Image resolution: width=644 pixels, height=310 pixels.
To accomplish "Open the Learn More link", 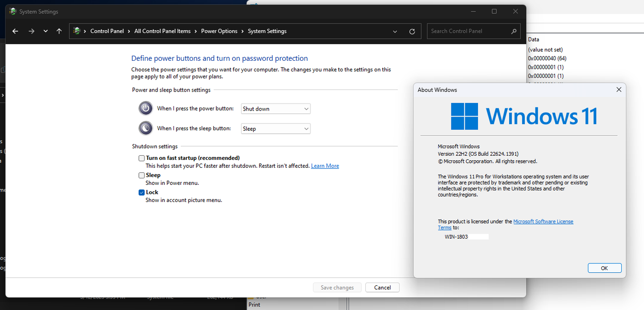I will (x=325, y=166).
